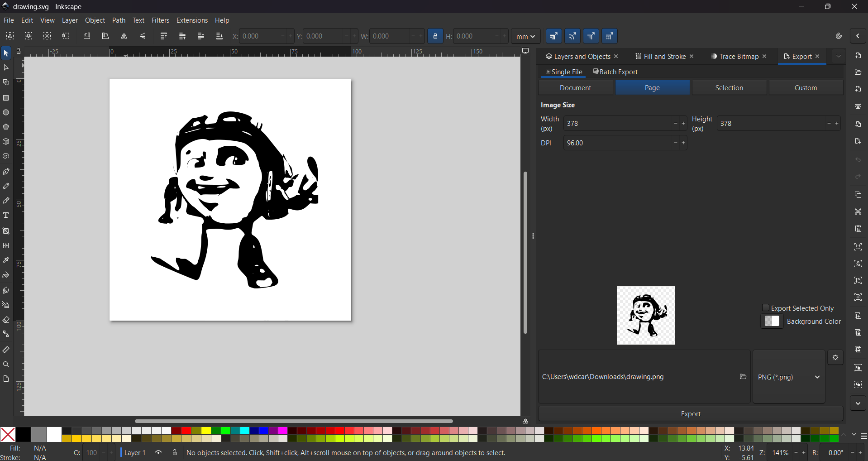Toggle scale stroke width with object
The width and height of the screenshot is (868, 461).
pyautogui.click(x=554, y=36)
